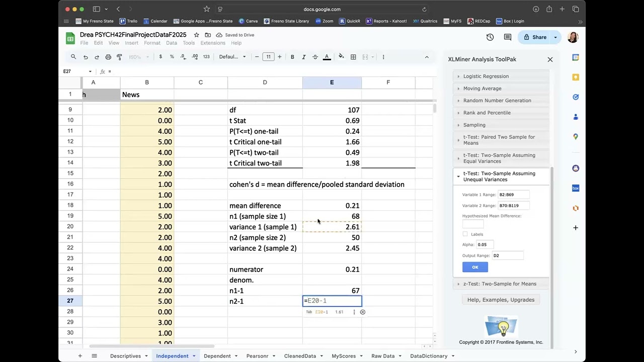Expand Moving Average section
Viewport: 644px width, 362px height.
click(501, 88)
